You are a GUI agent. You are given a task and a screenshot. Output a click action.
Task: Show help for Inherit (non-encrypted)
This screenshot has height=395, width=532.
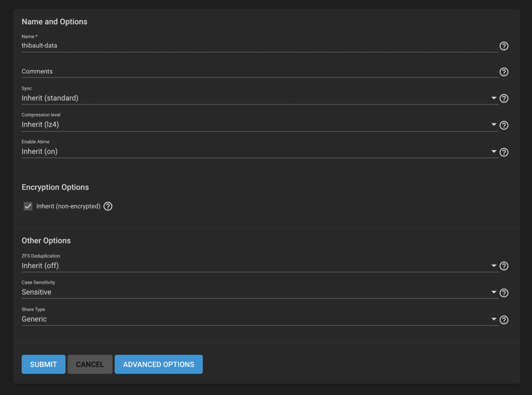pyautogui.click(x=108, y=206)
